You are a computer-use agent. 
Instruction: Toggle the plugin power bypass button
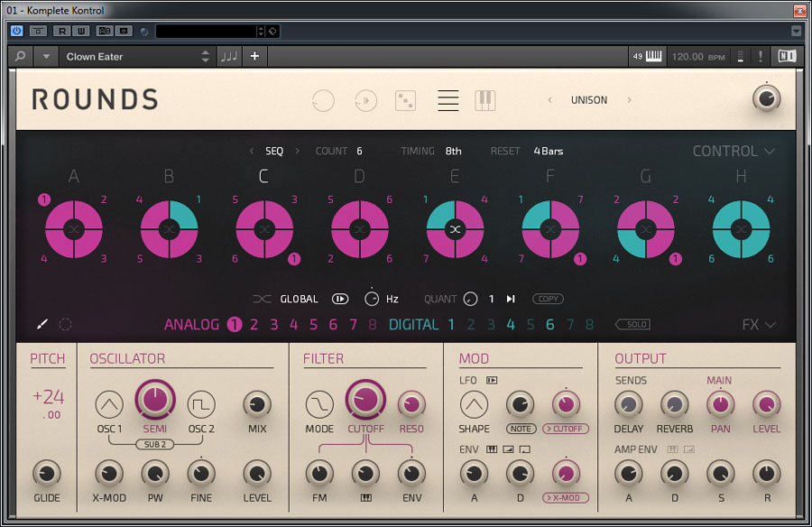16,32
